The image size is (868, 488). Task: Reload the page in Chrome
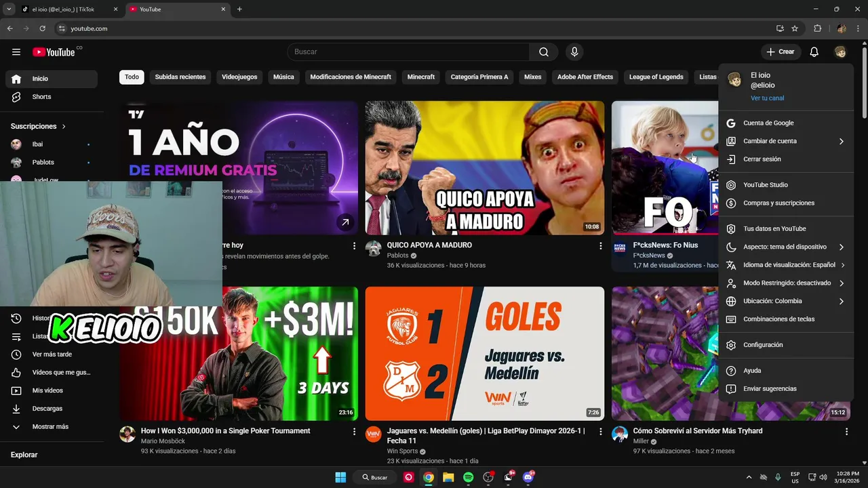pyautogui.click(x=42, y=28)
